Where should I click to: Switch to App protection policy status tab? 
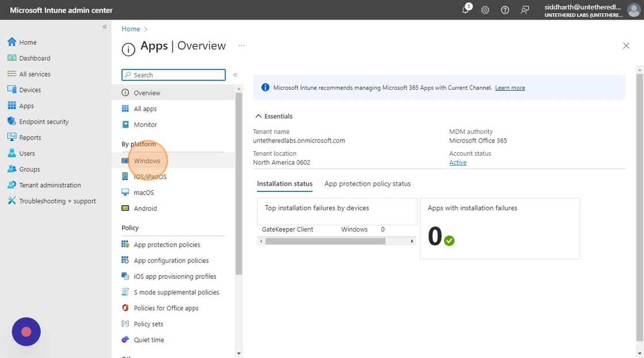(367, 184)
